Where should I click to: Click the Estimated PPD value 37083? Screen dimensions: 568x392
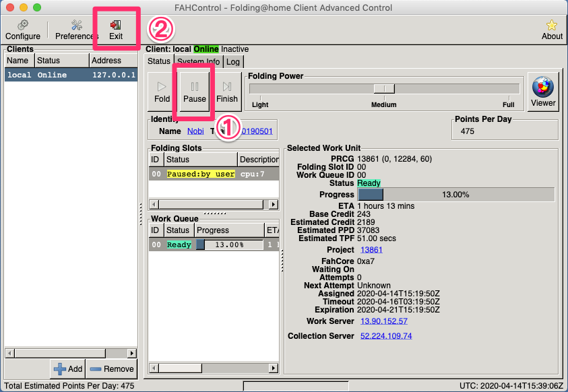[x=368, y=230]
